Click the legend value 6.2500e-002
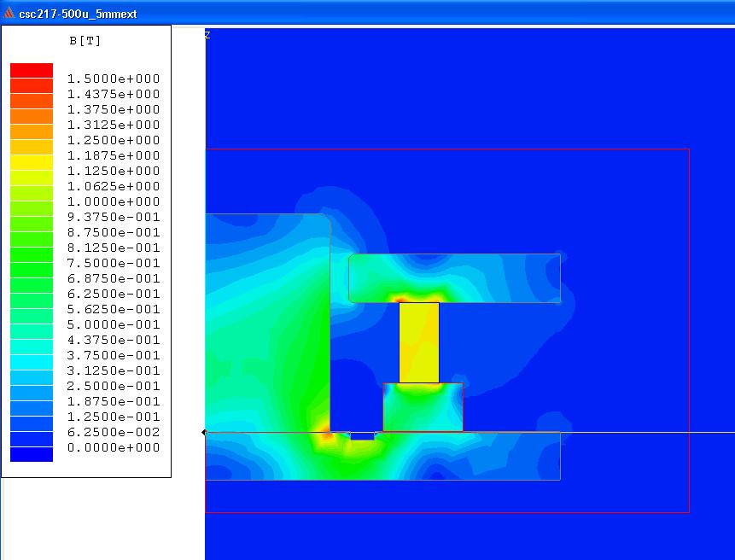The image size is (735, 560). tap(114, 432)
